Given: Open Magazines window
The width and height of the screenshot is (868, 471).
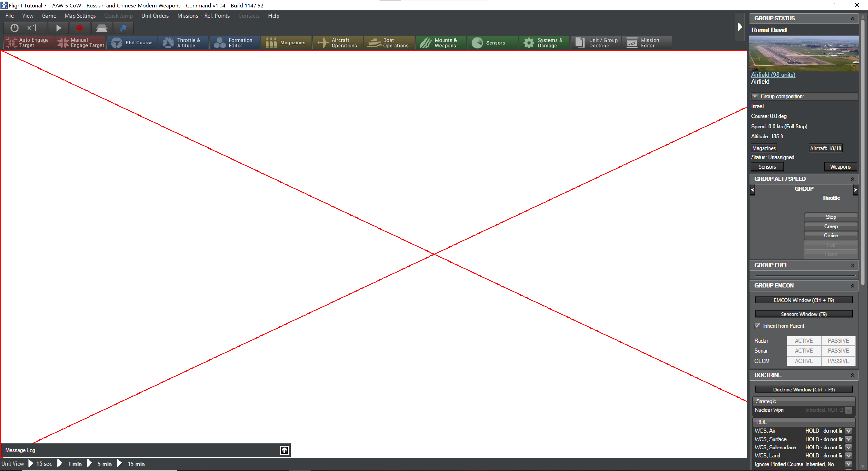Looking at the screenshot, I should [x=287, y=43].
